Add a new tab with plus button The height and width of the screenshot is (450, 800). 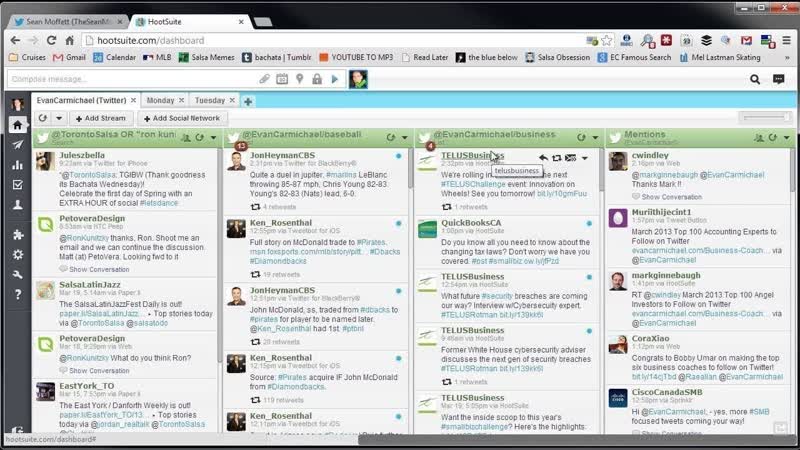coord(248,102)
